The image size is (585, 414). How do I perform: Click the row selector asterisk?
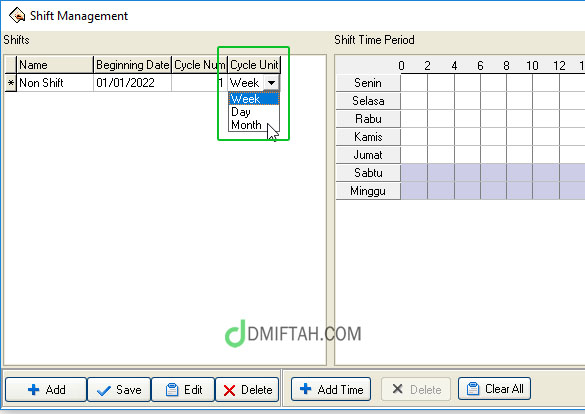[11, 82]
